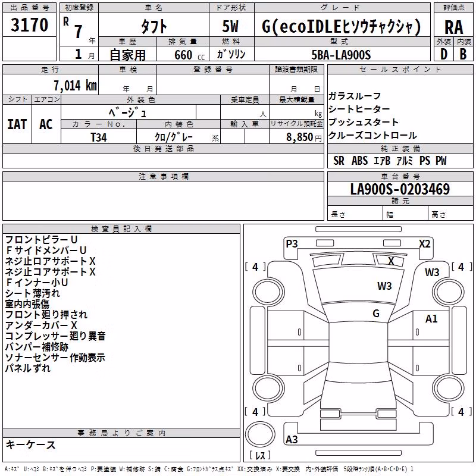The width and height of the screenshot is (476, 476).
Task: Click damage mark P3 on the diagram
Action: pyautogui.click(x=292, y=243)
